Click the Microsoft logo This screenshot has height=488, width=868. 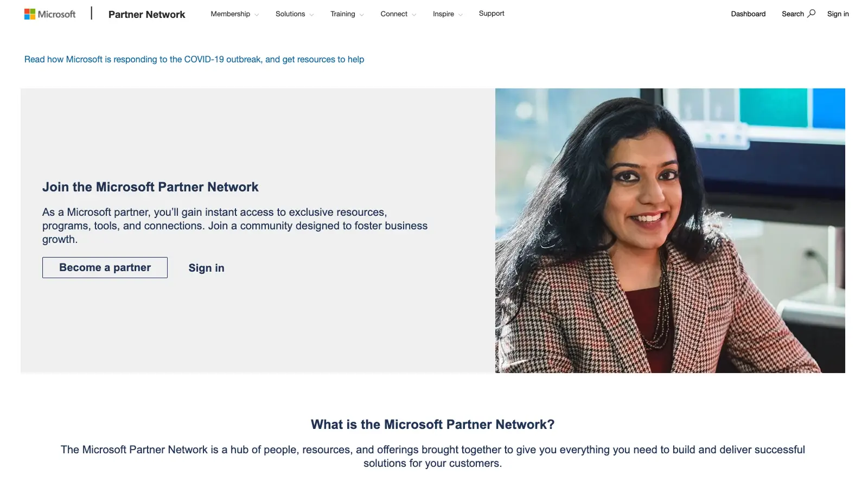[x=49, y=14]
